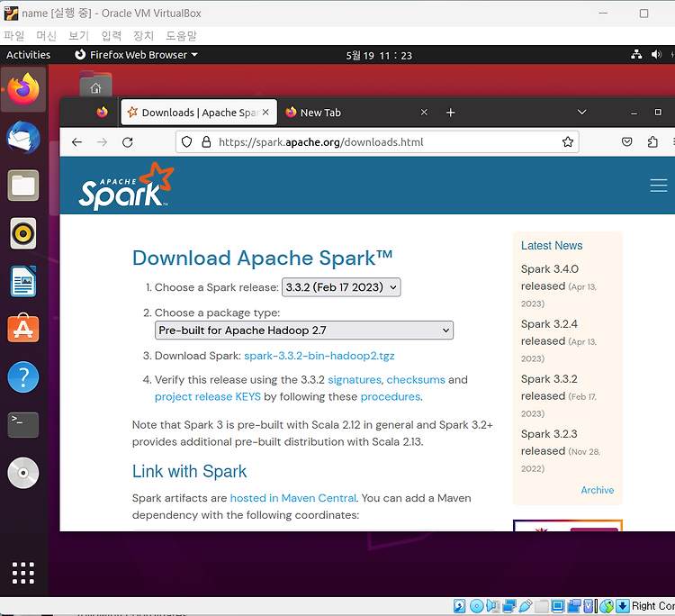Viewport: 675px width, 616px height.
Task: Click VirtualBox audio status icon
Action: 492,606
